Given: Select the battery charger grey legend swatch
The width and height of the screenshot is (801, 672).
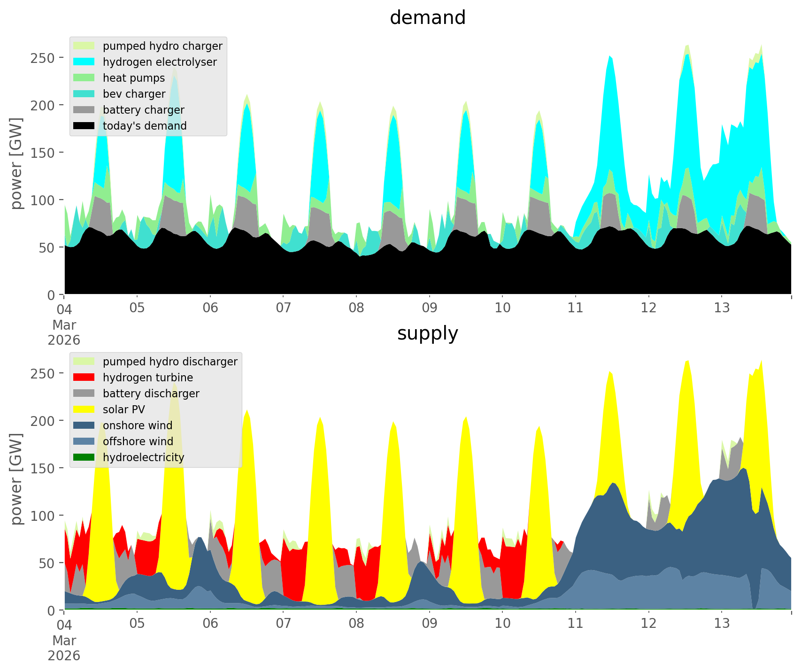Looking at the screenshot, I should (x=84, y=110).
